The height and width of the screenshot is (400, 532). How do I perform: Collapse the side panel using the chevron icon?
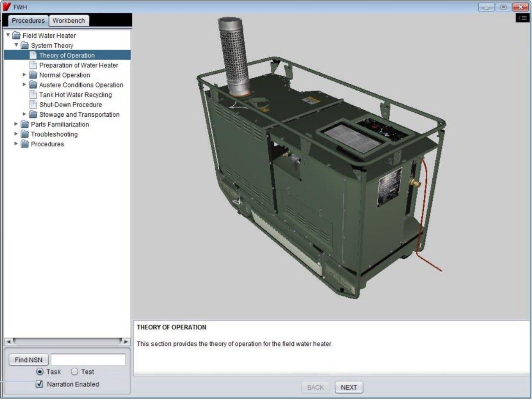tap(522, 18)
